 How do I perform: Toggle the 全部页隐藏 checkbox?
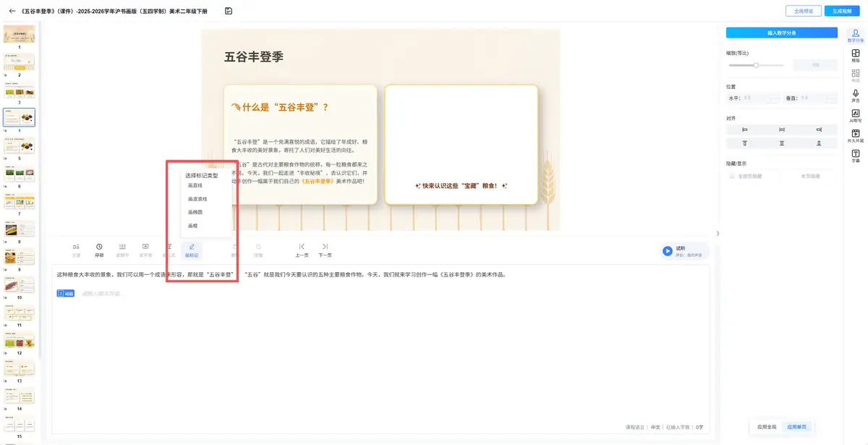[x=732, y=176]
